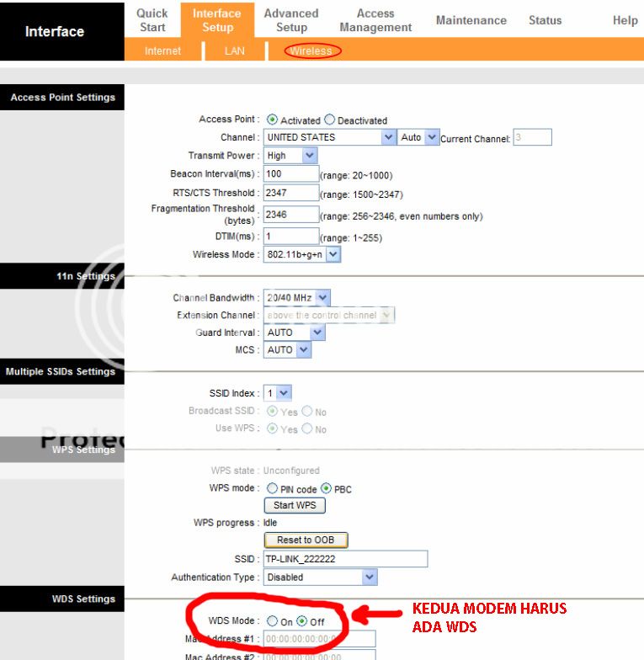Expand Authentication Type dropdown
The height and width of the screenshot is (660, 644).
321,577
